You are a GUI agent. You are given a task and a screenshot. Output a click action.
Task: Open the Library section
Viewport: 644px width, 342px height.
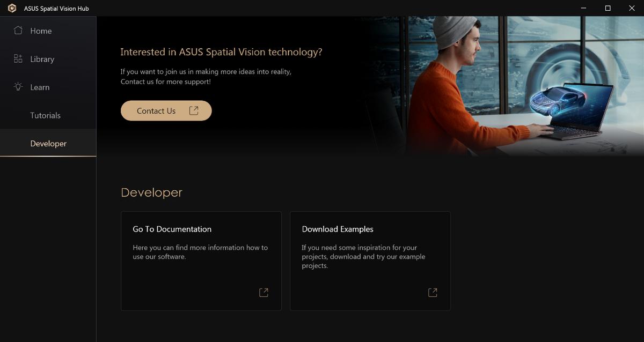[x=48, y=59]
